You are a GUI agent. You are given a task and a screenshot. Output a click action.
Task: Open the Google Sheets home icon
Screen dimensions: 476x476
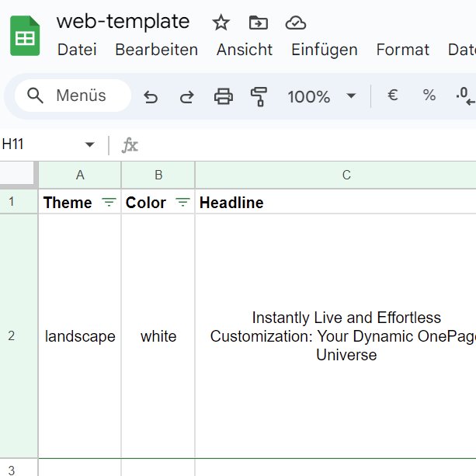(x=25, y=36)
